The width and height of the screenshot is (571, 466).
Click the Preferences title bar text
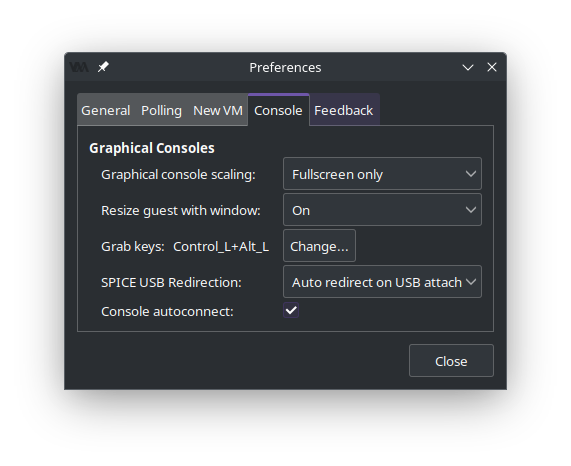pos(285,68)
